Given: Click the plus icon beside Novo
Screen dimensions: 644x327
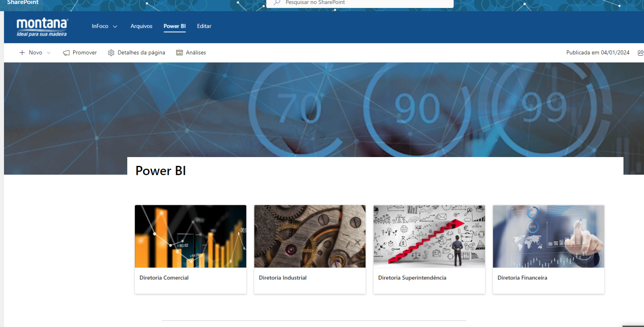Looking at the screenshot, I should pyautogui.click(x=22, y=53).
